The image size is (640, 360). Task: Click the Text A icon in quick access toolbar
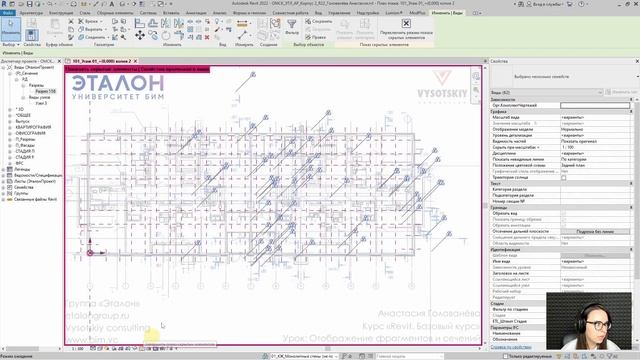tap(112, 4)
